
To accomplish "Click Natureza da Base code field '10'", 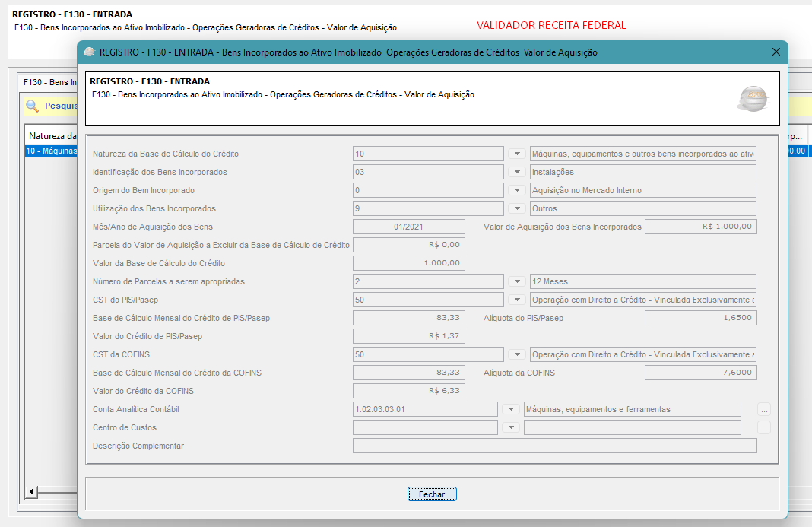I will 428,154.
